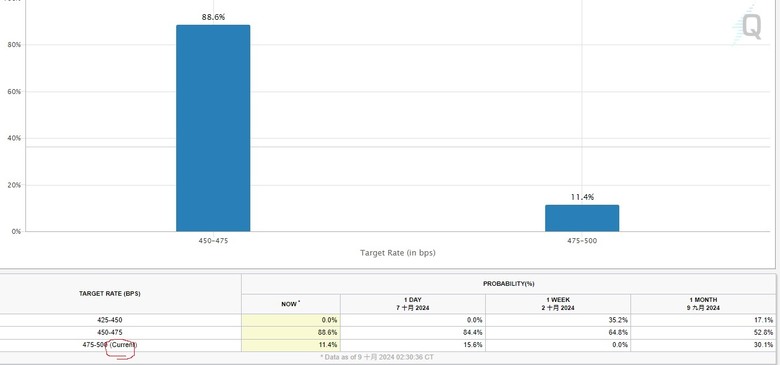Click the 35.2% cell under 1 WEEK
This screenshot has width=780, height=365.
pyautogui.click(x=558, y=320)
